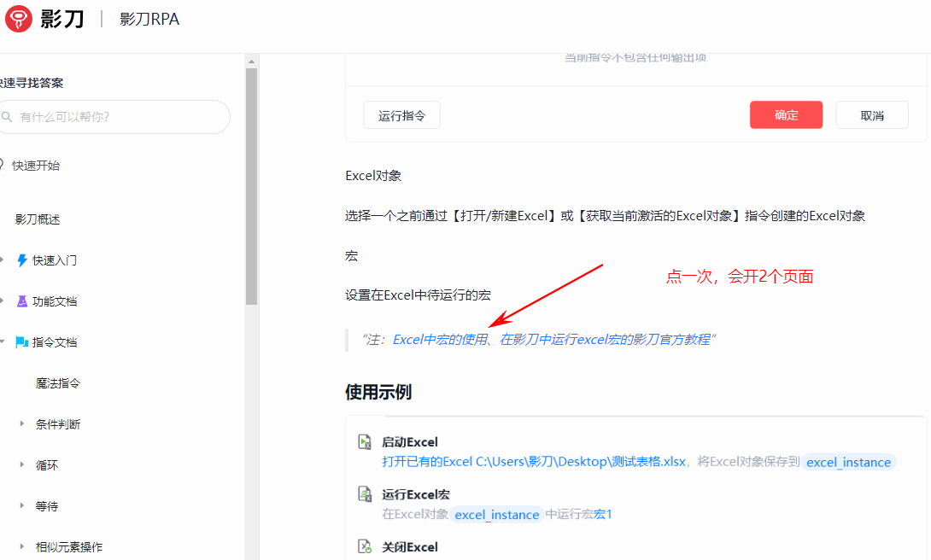Click the 关闭Excel step icon
931x560 pixels.
pyautogui.click(x=365, y=546)
